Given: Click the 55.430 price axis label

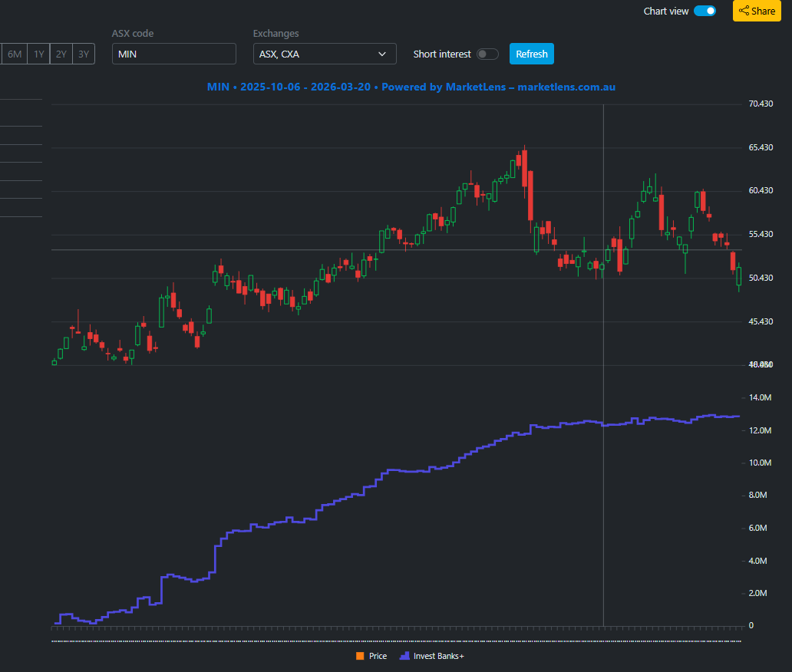Looking at the screenshot, I should [761, 234].
